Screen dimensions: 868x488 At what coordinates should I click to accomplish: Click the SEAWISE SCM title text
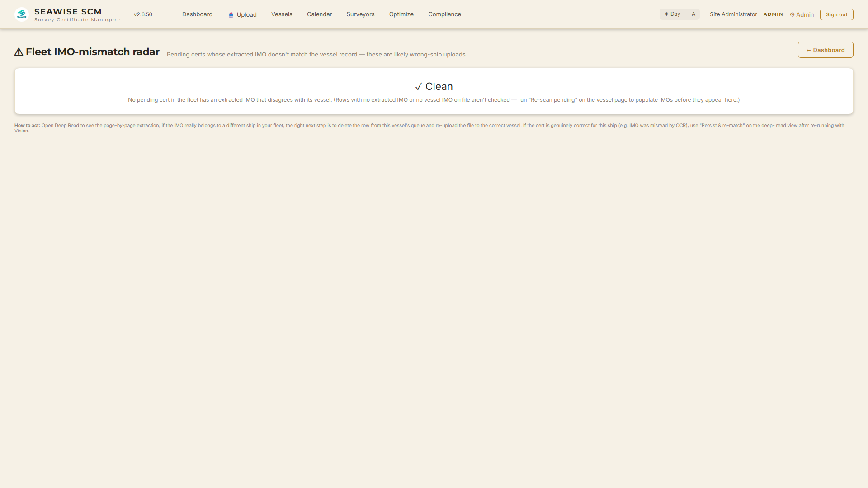(68, 12)
